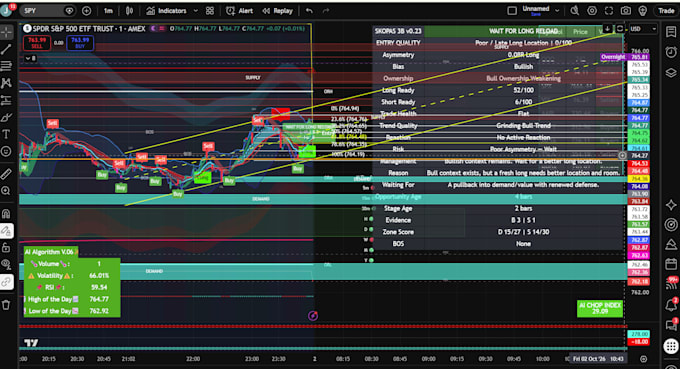Click the sync icon beside USD selector
This screenshot has width=680, height=369.
(620, 29)
